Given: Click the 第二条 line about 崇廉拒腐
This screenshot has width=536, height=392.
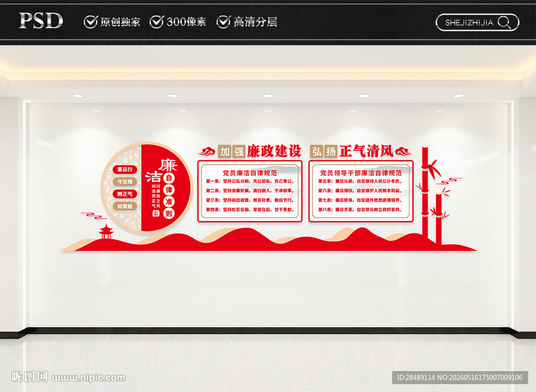Looking at the screenshot, I should [250, 191].
